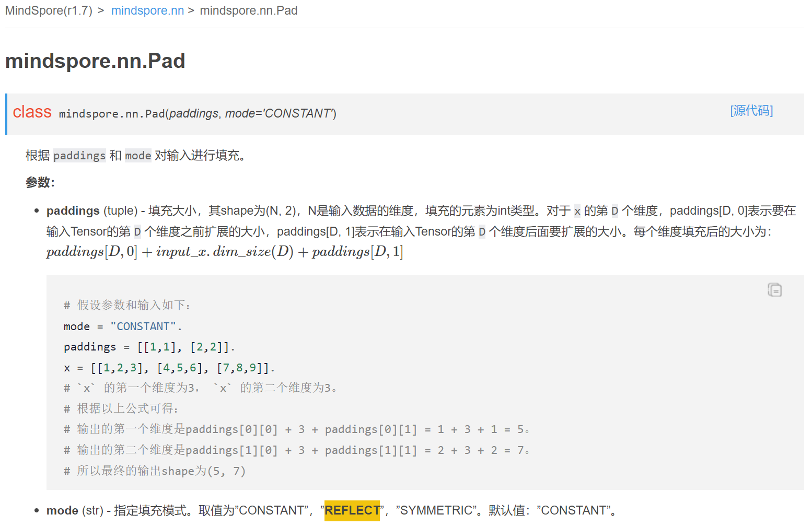Click the padding size math formula

pos(225,252)
